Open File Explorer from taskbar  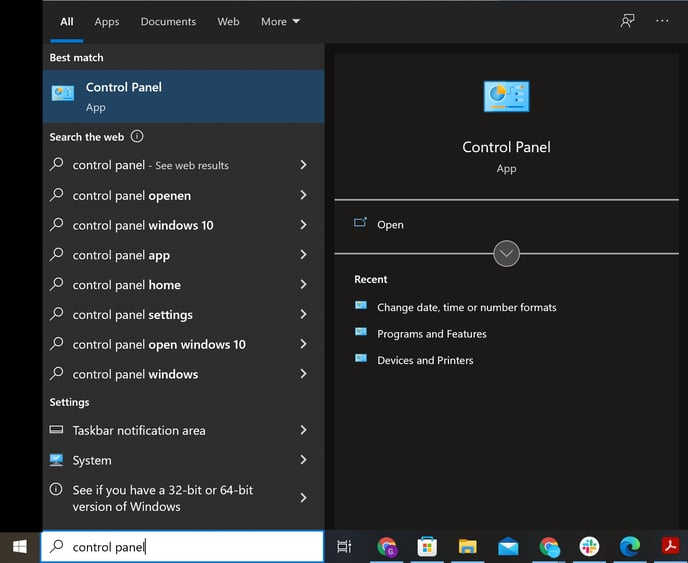[x=467, y=546]
